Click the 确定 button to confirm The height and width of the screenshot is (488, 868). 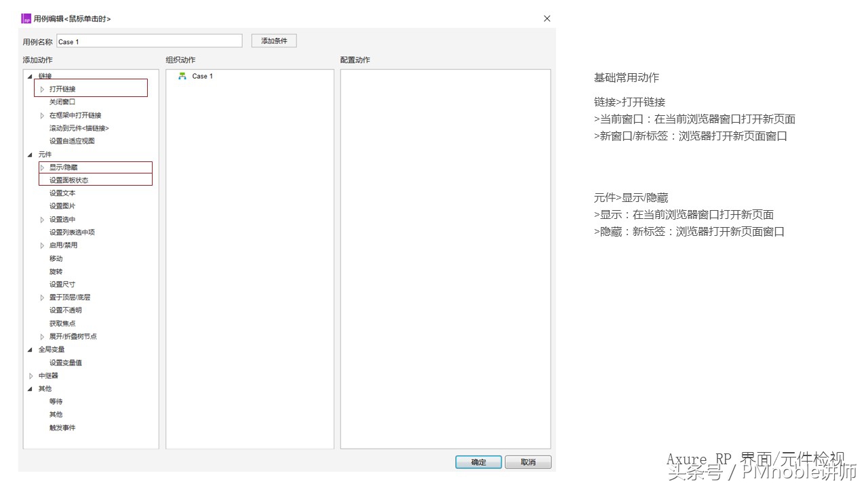[x=478, y=462]
